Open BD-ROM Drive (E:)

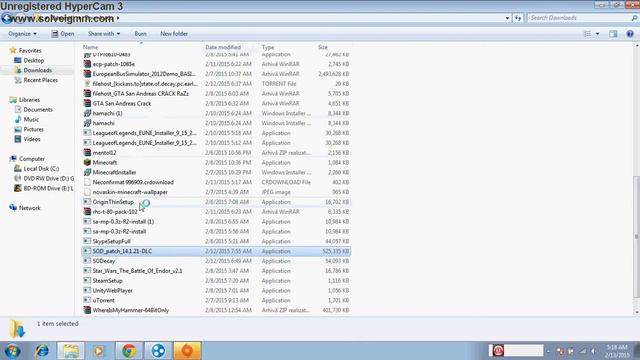click(49, 188)
